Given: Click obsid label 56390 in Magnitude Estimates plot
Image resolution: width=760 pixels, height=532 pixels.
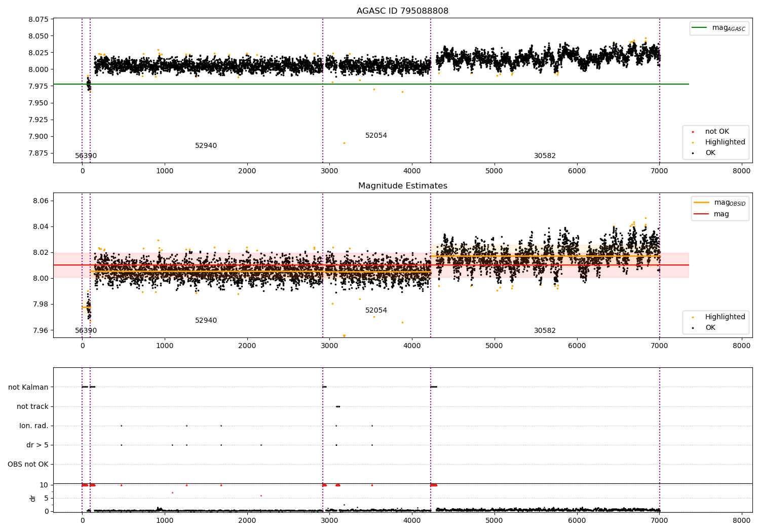Looking at the screenshot, I should [x=86, y=331].
